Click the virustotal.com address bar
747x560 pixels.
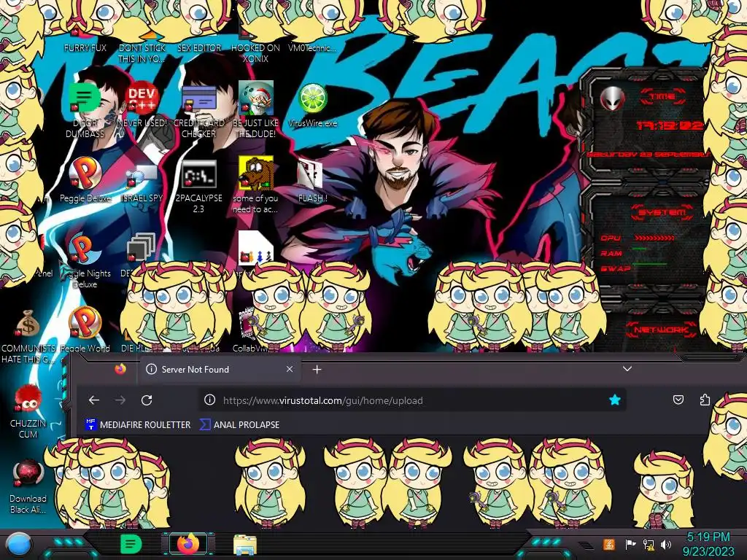(412, 400)
